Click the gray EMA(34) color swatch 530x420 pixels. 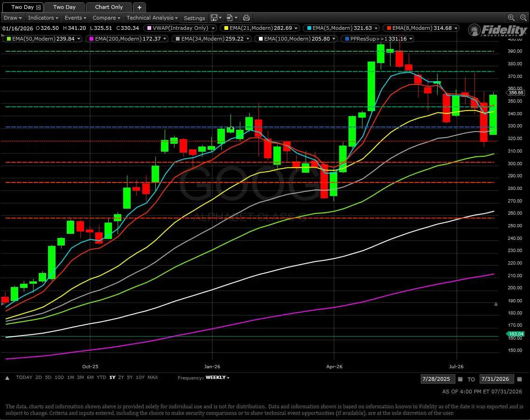coord(178,39)
